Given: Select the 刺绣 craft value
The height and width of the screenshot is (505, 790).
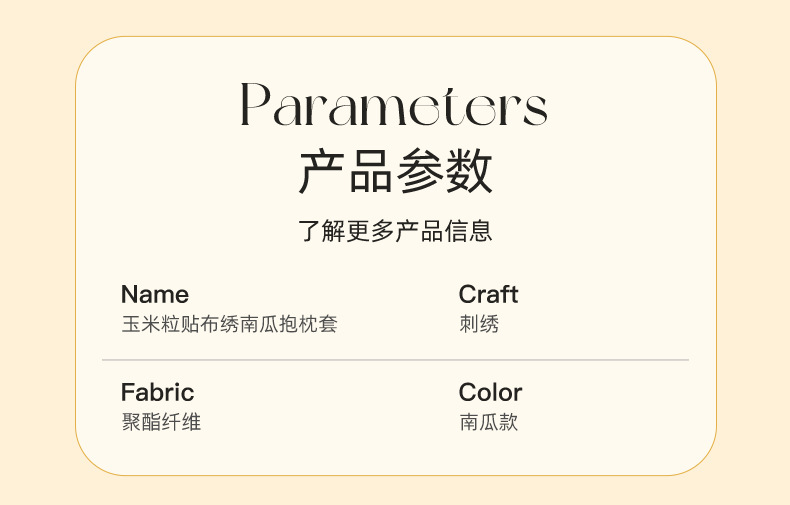Looking at the screenshot, I should coord(479,324).
